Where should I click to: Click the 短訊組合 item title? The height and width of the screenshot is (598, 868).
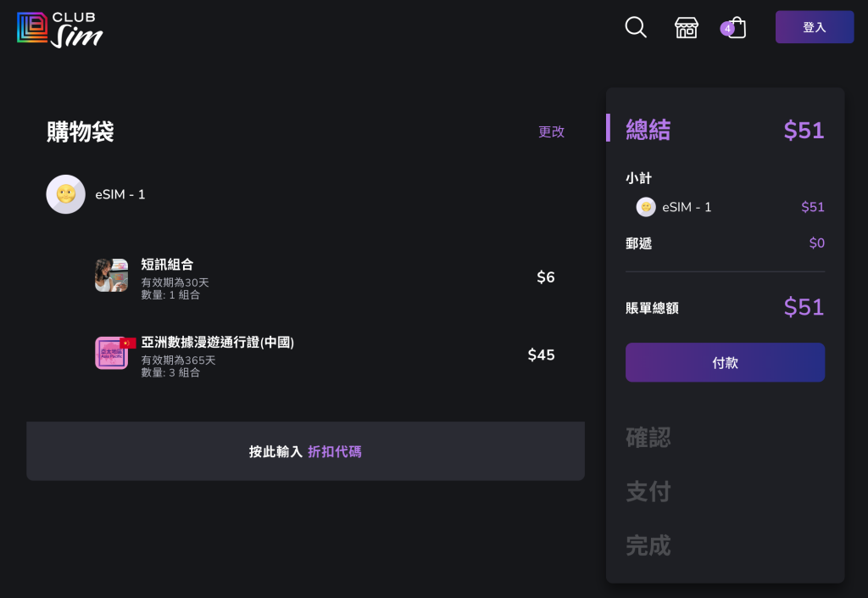pyautogui.click(x=167, y=264)
